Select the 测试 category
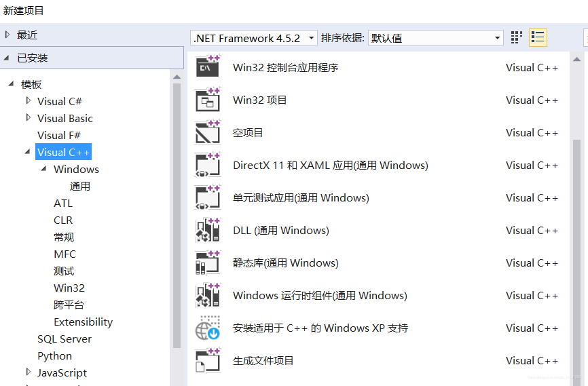The image size is (588, 386). point(64,271)
